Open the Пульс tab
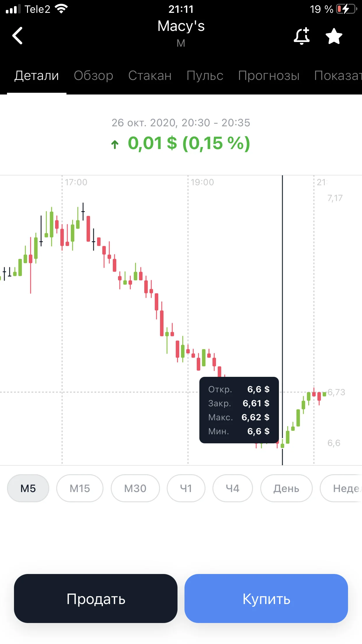362x644 pixels. [205, 76]
